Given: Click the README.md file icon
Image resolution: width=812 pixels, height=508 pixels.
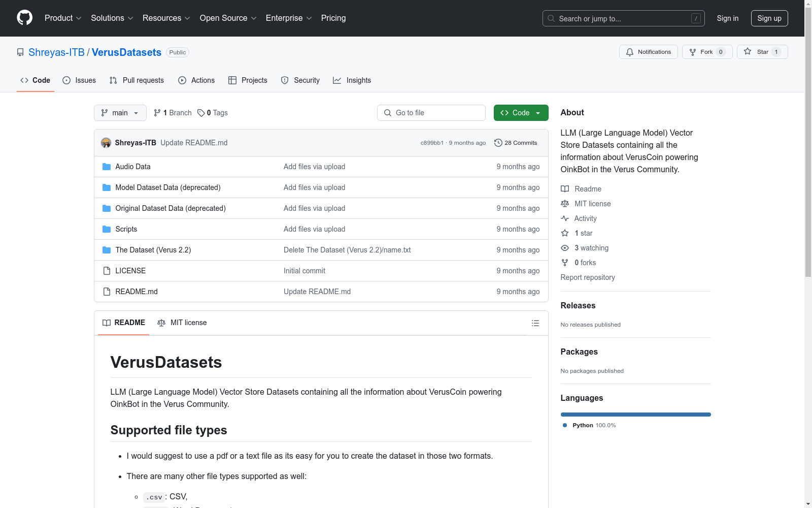Looking at the screenshot, I should [x=107, y=292].
